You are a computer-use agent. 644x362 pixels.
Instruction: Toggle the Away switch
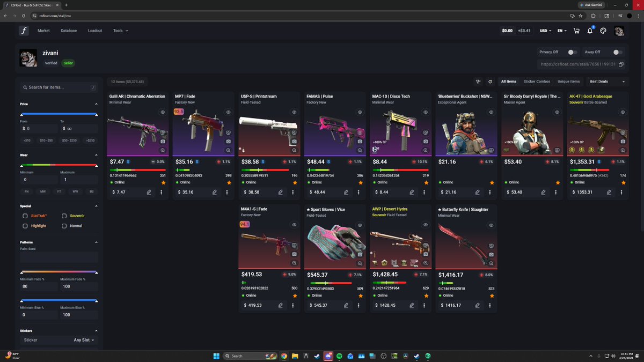[617, 52]
